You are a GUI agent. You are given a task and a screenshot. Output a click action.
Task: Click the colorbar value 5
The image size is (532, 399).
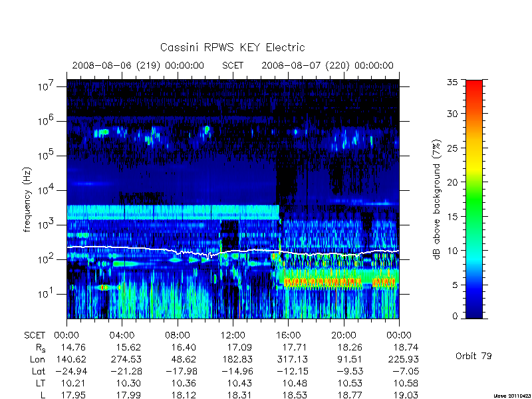click(x=456, y=285)
